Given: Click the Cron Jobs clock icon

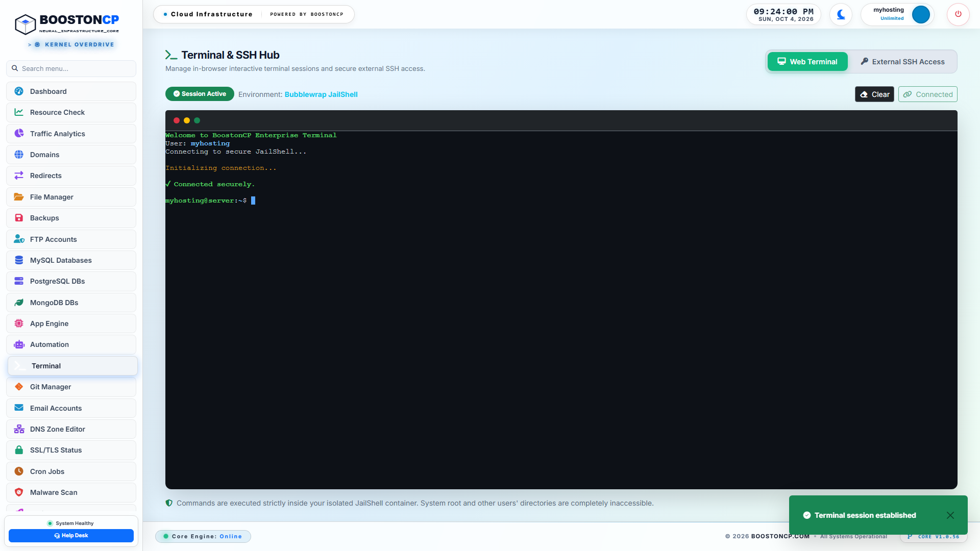Looking at the screenshot, I should click(x=19, y=471).
